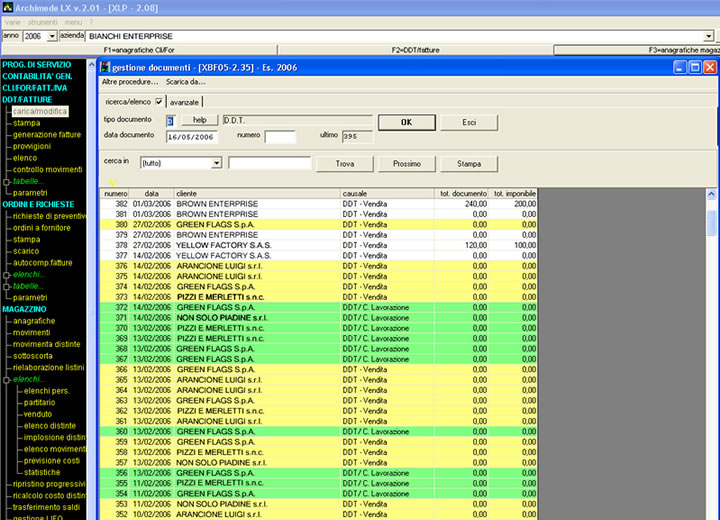Open the top menu item labelled menu
The image size is (720, 520).
click(73, 22)
